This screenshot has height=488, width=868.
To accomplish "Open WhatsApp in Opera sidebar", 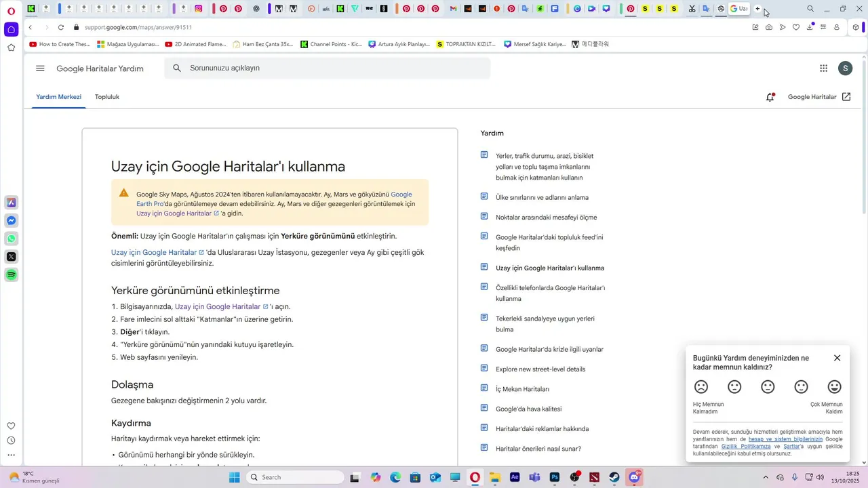I will (x=11, y=239).
